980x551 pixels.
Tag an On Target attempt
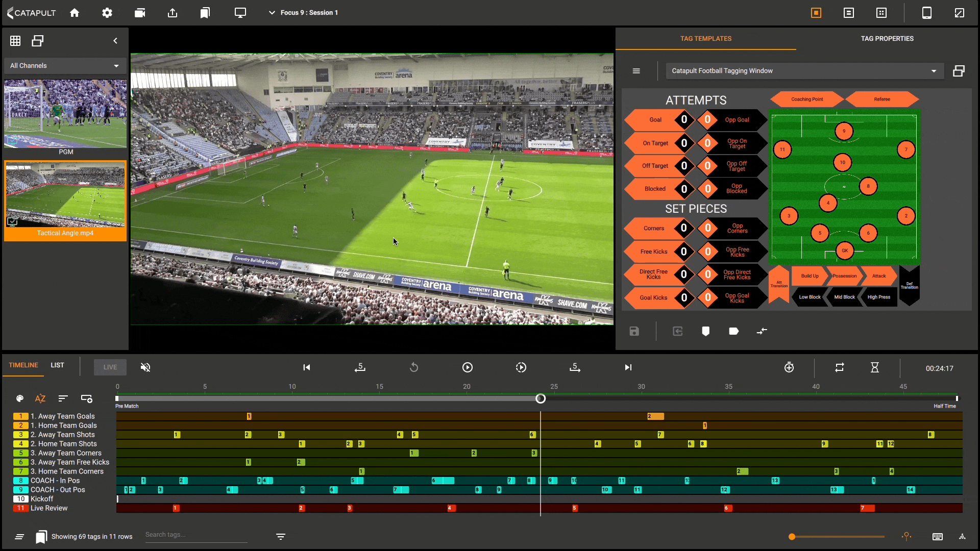655,143
